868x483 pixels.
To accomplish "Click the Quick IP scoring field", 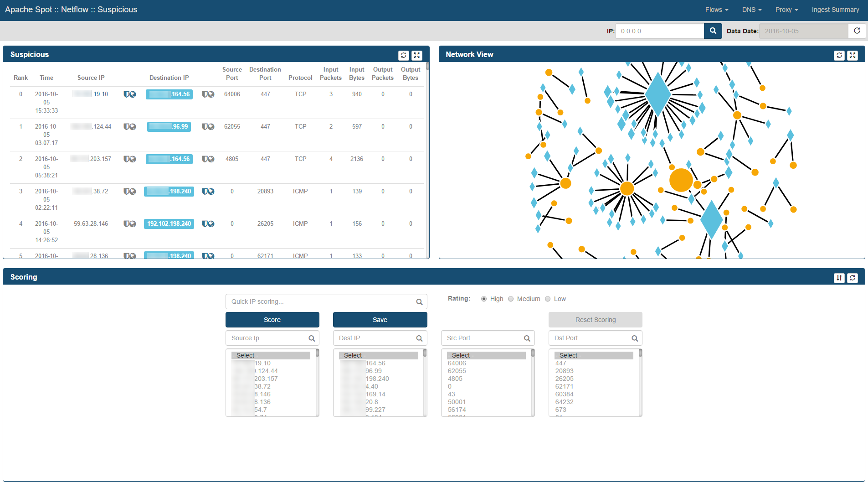I will (321, 301).
